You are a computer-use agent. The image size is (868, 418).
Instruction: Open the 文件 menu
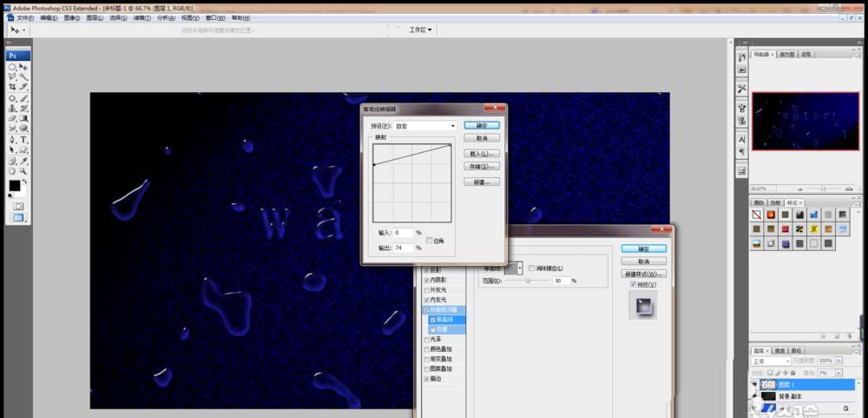[x=25, y=17]
